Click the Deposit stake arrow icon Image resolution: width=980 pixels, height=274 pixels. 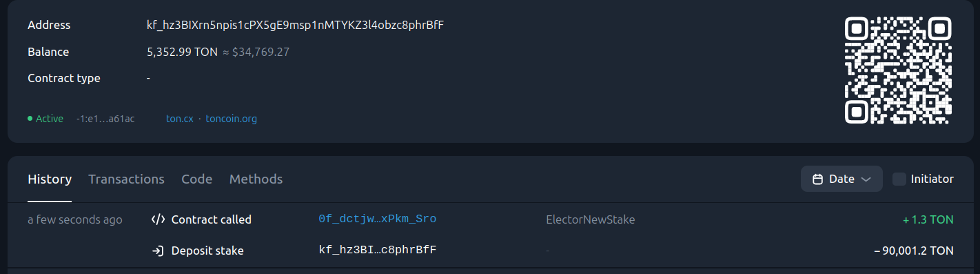pos(158,251)
